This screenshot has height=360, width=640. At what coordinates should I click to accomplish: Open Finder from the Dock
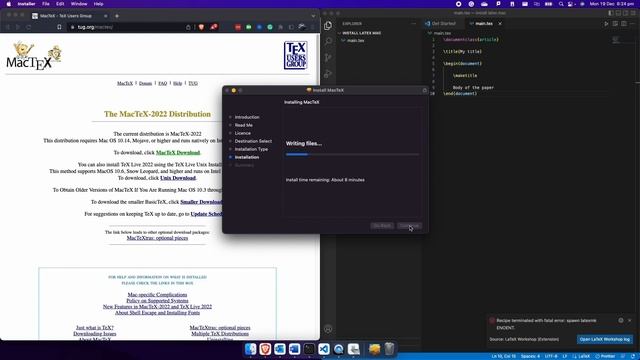250,349
